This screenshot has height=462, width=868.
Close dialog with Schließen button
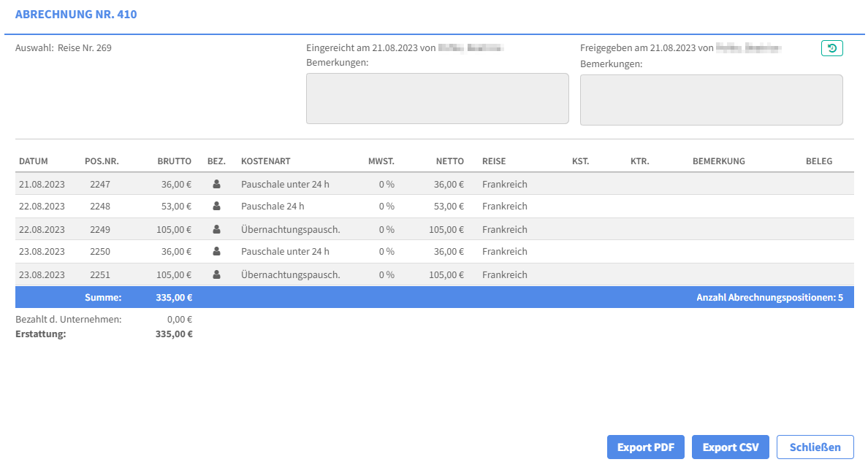(815, 447)
